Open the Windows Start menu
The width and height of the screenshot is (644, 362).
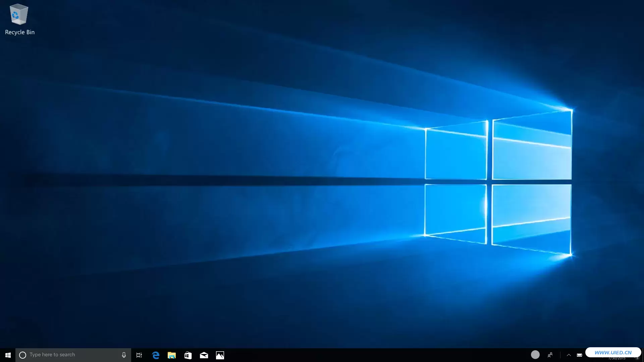click(8, 355)
